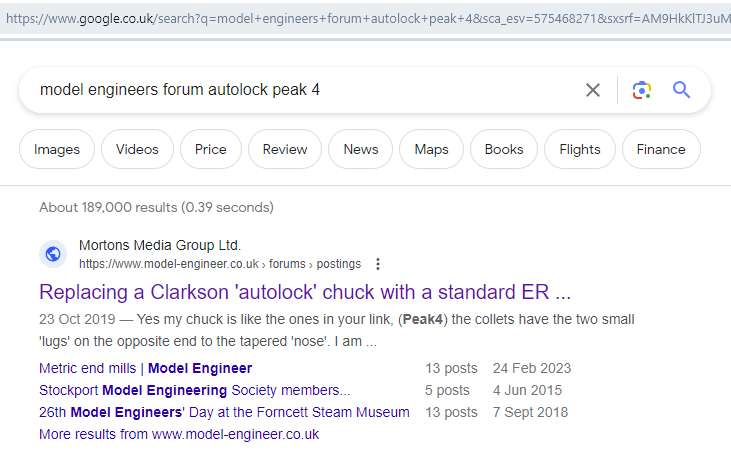Choose the Review filter chip
731x466 pixels.
(x=285, y=149)
